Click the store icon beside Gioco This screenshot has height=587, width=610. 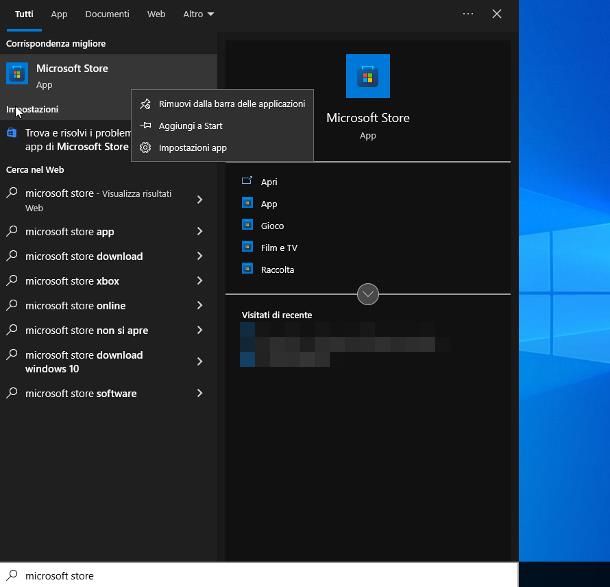[247, 225]
